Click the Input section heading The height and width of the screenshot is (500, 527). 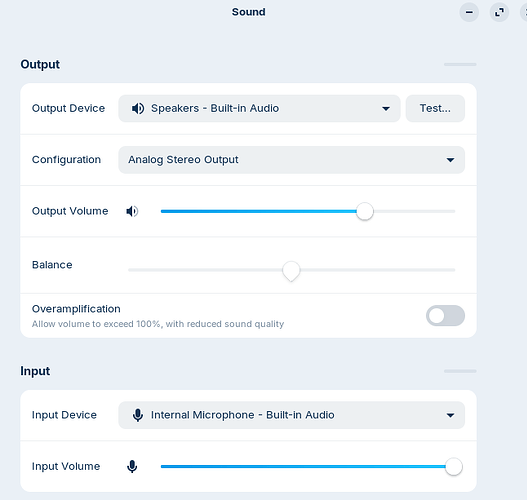(35, 371)
